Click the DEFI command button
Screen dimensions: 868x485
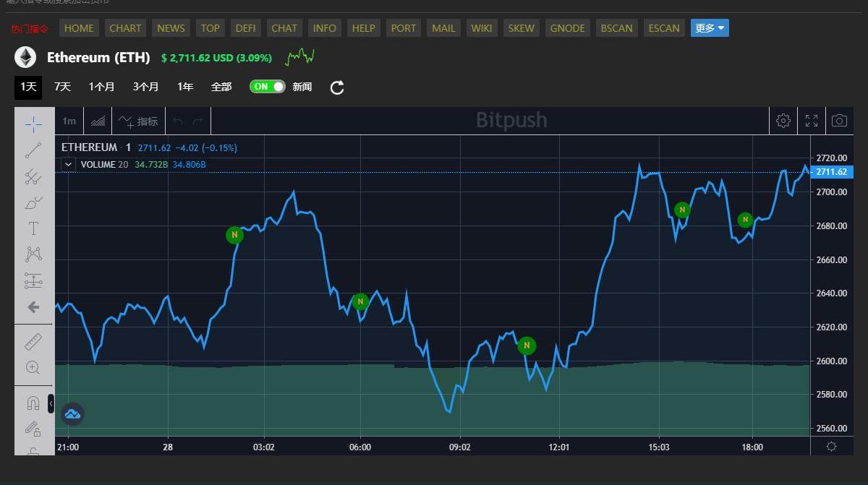[x=245, y=28]
